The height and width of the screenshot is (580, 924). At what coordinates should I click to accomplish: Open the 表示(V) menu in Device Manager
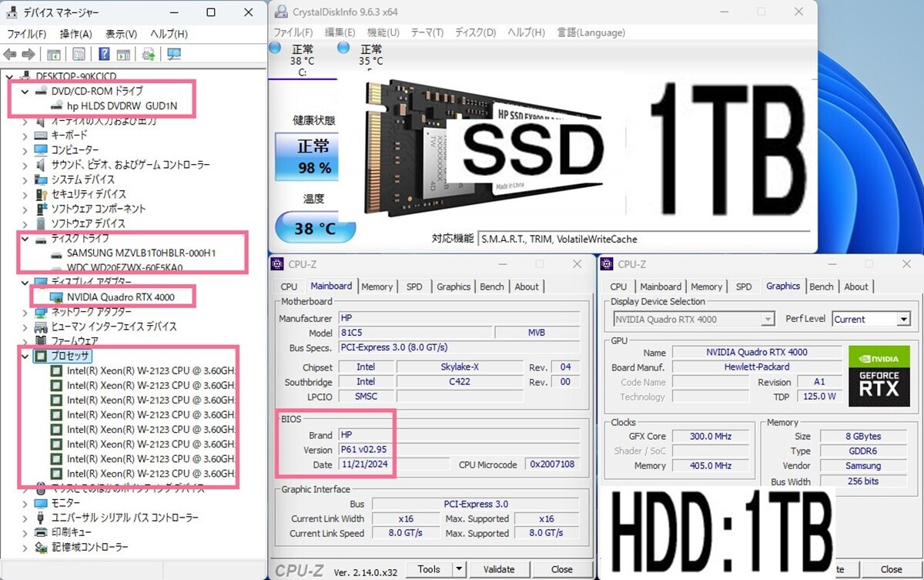click(121, 34)
